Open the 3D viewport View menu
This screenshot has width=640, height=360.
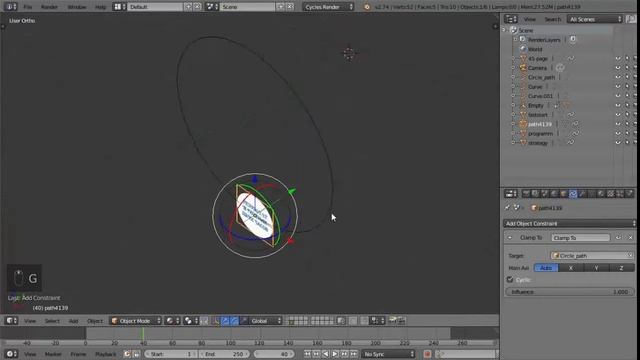30,321
